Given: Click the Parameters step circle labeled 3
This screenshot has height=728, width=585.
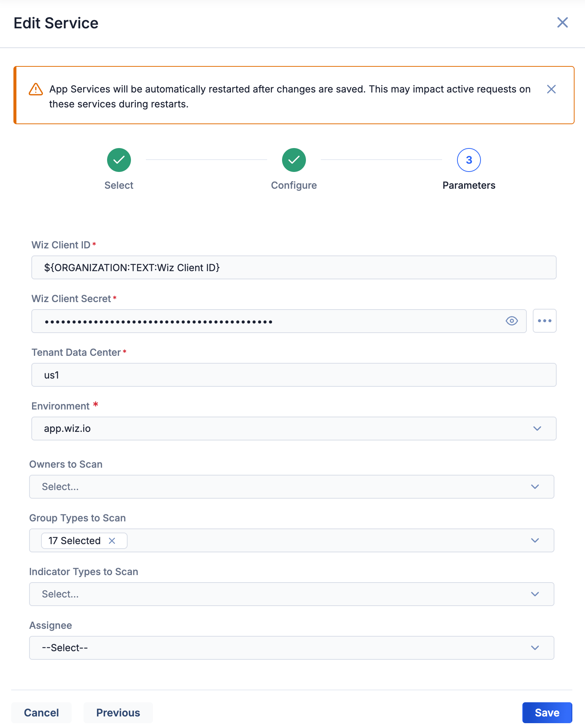Looking at the screenshot, I should tap(469, 160).
